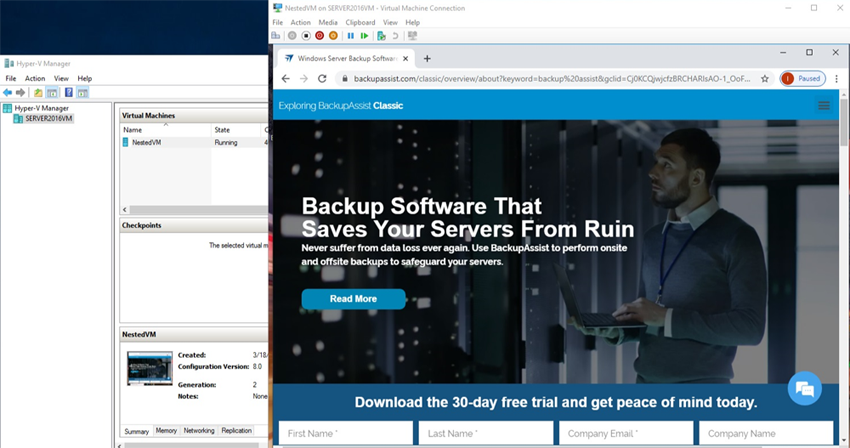Image resolution: width=850 pixels, height=448 pixels.
Task: Click the Company Name field
Action: click(x=766, y=433)
